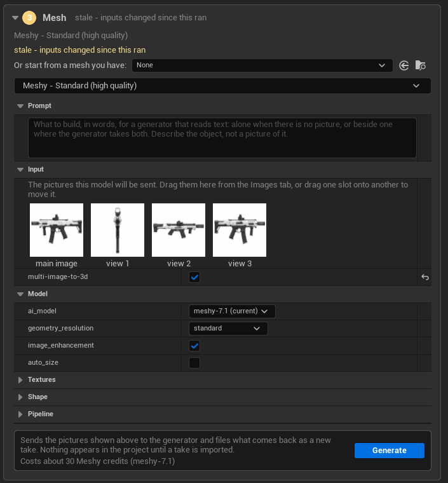This screenshot has width=448, height=483.
Task: Click into the prompt text box
Action: click(x=222, y=138)
